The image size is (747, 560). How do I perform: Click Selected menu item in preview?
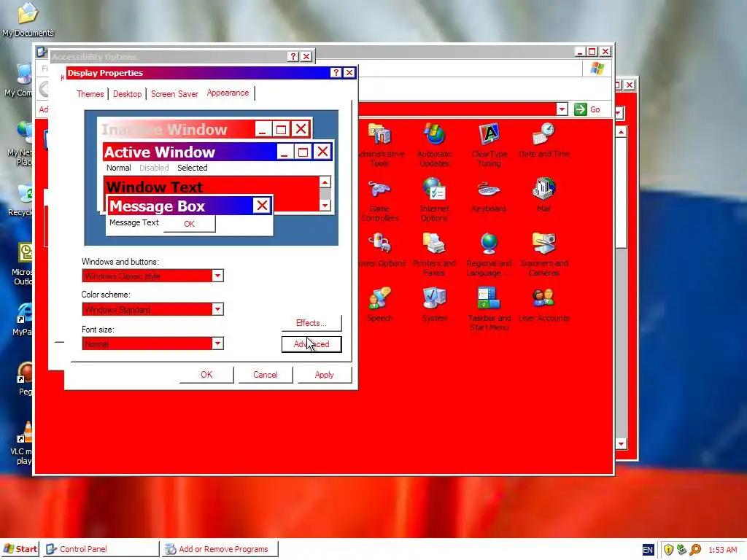click(192, 168)
